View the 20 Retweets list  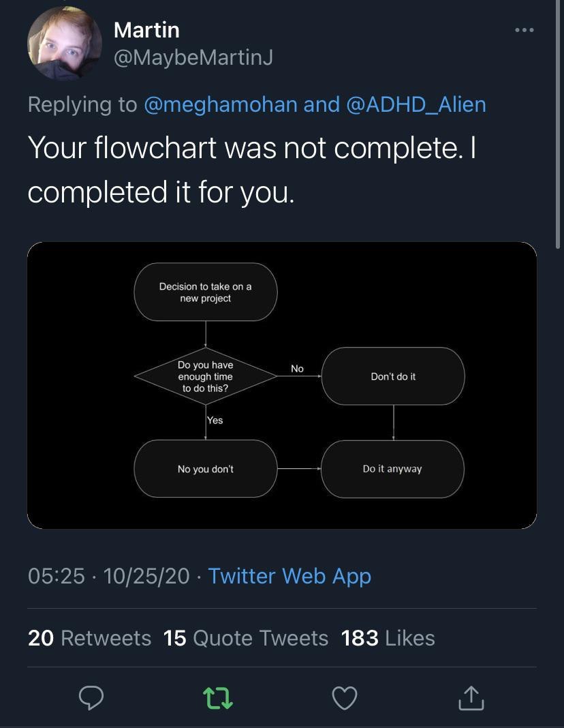click(89, 638)
